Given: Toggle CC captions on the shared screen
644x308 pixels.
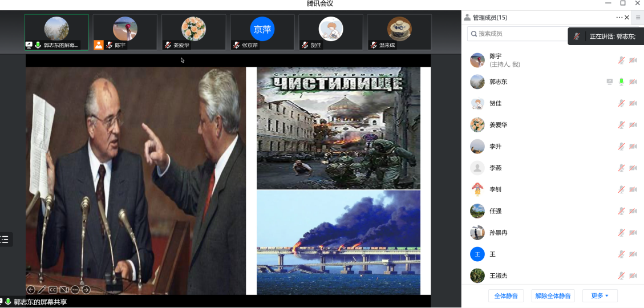Looking at the screenshot, I should pos(52,290).
